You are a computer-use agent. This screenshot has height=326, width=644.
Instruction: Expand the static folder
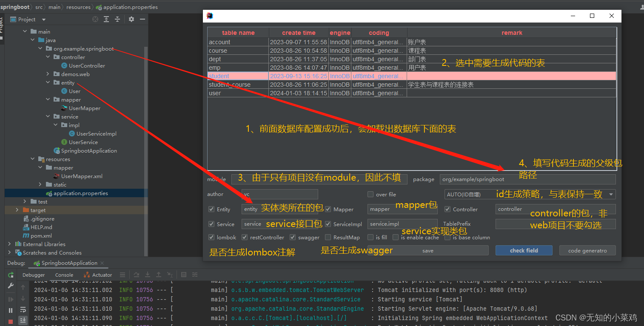[40, 185]
